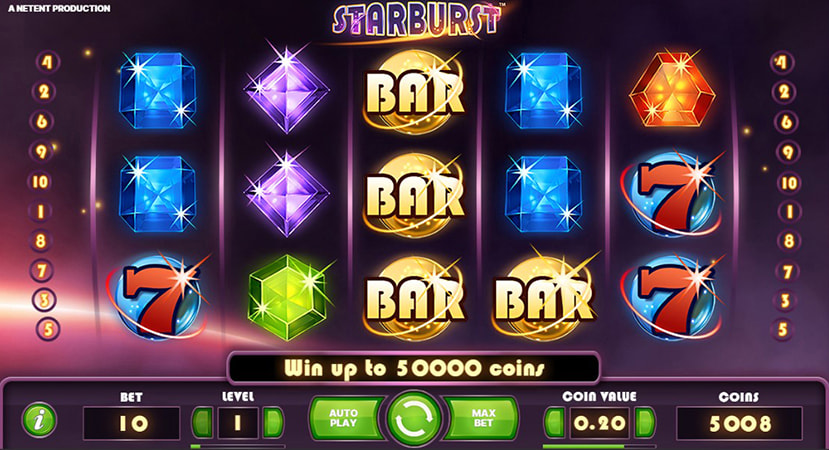Open the Auto Play options
Screen dimensions: 829x450
click(346, 418)
